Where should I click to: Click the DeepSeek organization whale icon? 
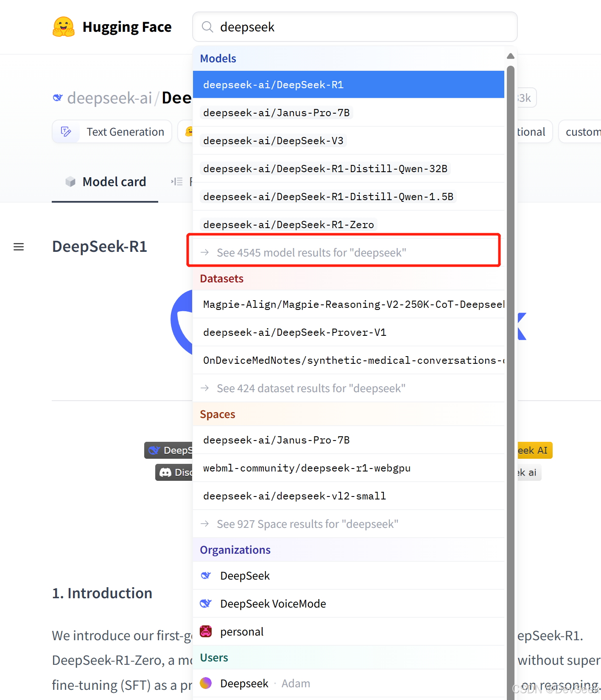[x=206, y=575]
